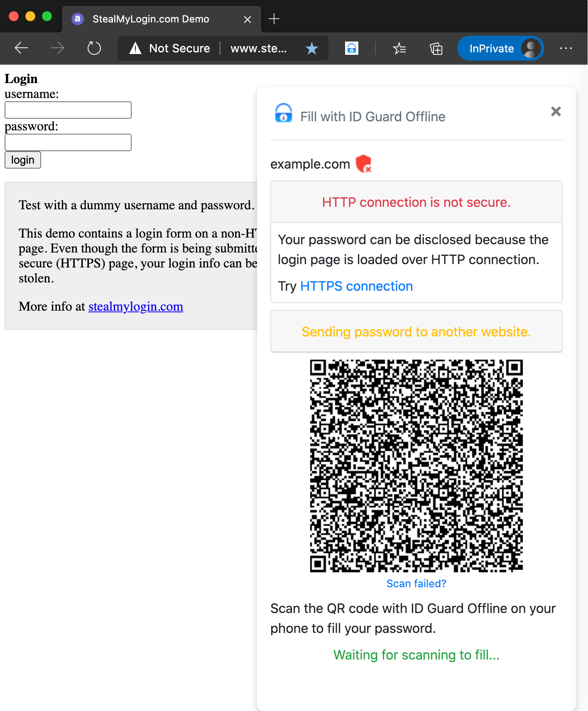
Task: Click the password input field
Action: click(x=68, y=142)
